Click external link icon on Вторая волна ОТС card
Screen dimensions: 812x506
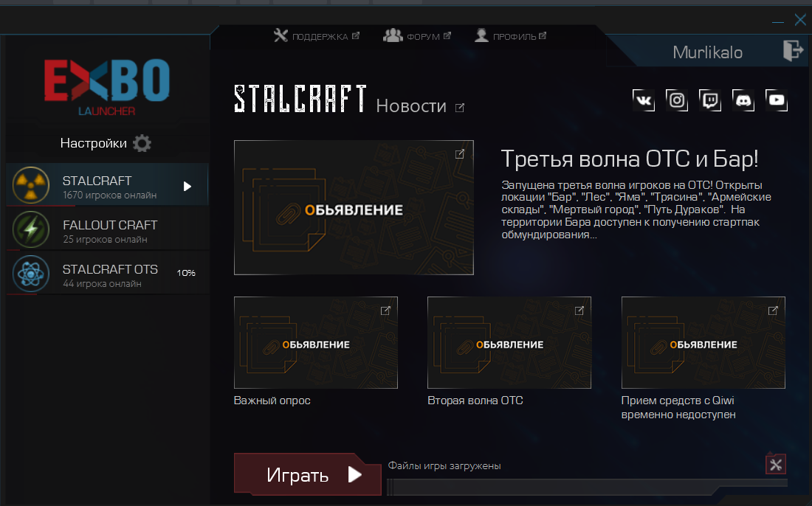(579, 311)
